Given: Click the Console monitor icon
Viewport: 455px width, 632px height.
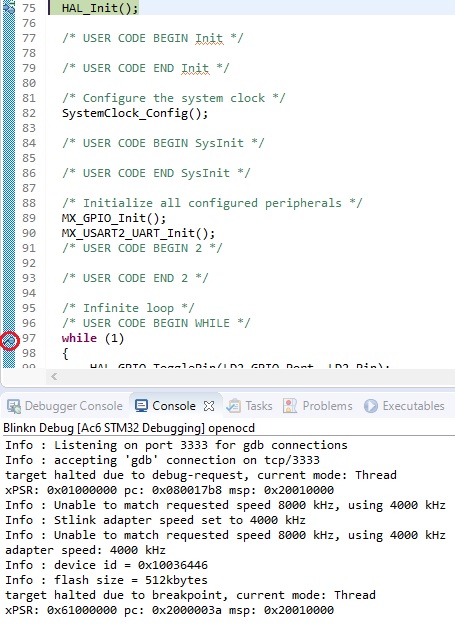Looking at the screenshot, I should point(141,406).
